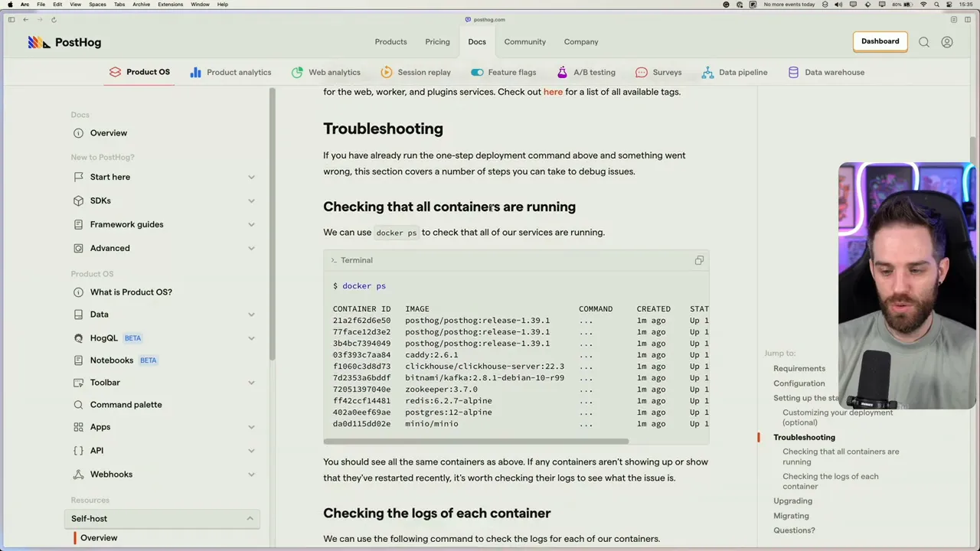Viewport: 980px width, 551px height.
Task: Expand the API section chevron
Action: [251, 450]
